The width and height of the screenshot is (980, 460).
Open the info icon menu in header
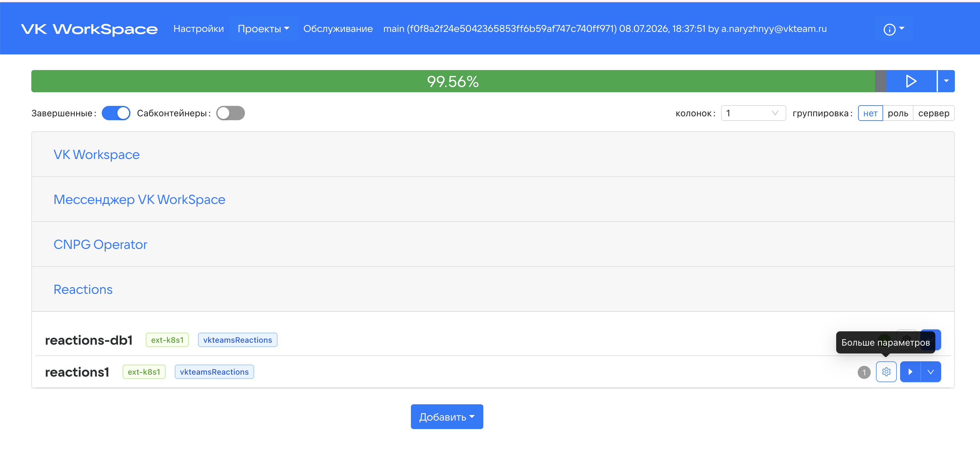click(893, 29)
